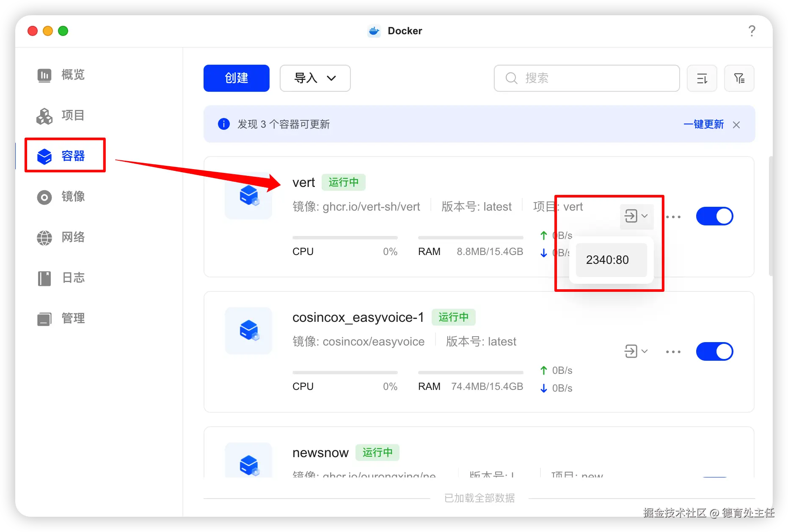Open the 日志 logs section
Viewport: 788px width, 532px height.
(x=61, y=278)
